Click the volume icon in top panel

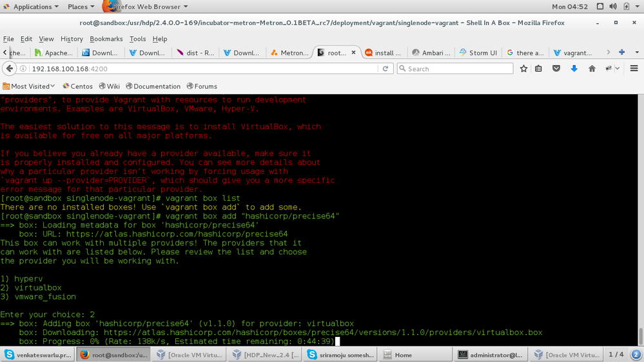point(613,6)
